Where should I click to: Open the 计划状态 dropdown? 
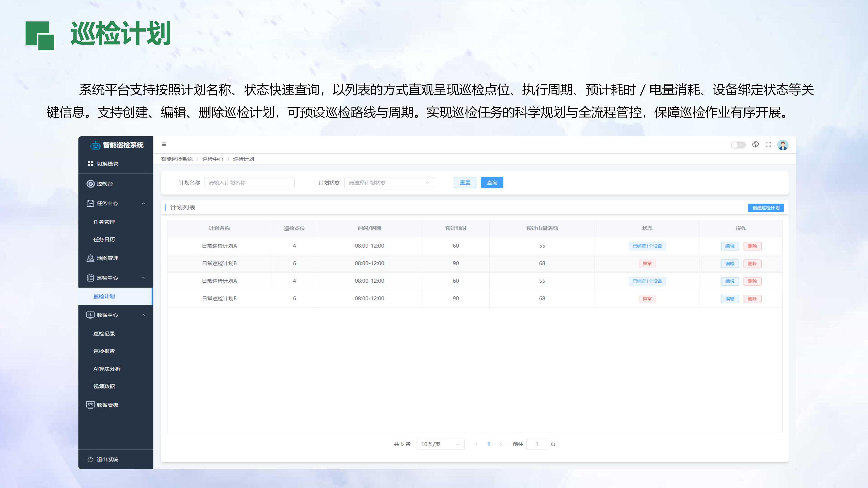coord(389,183)
